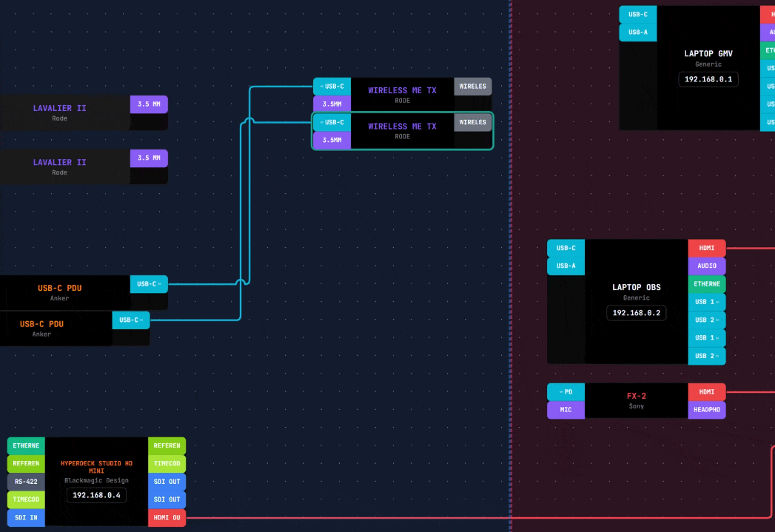This screenshot has height=532, width=775.
Task: Click HDMI port on FX-2
Action: click(707, 391)
